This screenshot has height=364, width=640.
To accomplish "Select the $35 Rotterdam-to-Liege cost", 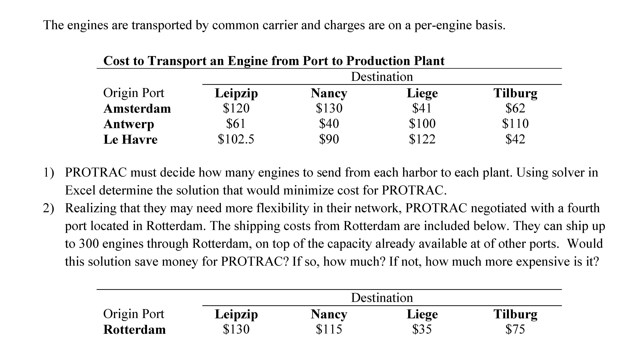I will coord(422,329).
